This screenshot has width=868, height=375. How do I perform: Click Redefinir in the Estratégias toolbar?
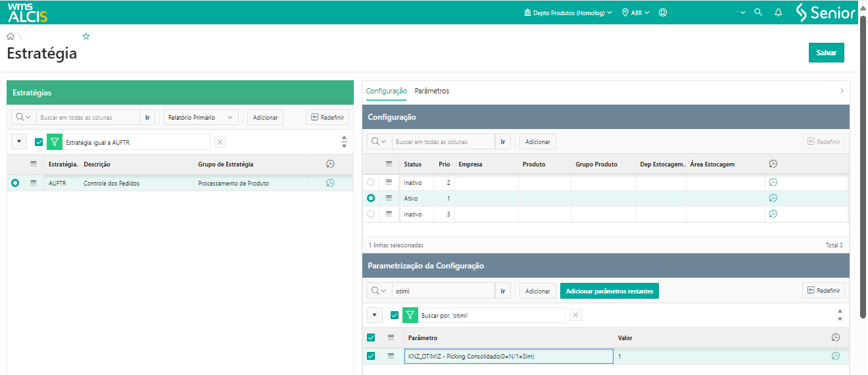[x=327, y=117]
